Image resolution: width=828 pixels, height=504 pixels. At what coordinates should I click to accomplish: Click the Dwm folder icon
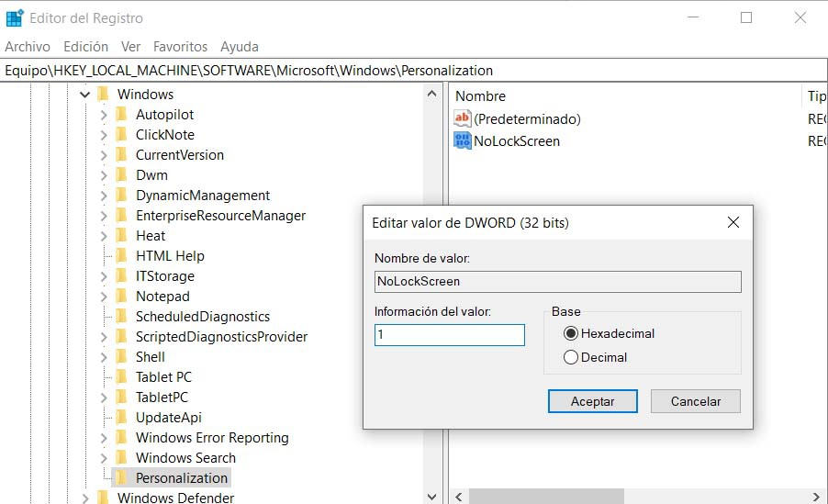pyautogui.click(x=121, y=174)
